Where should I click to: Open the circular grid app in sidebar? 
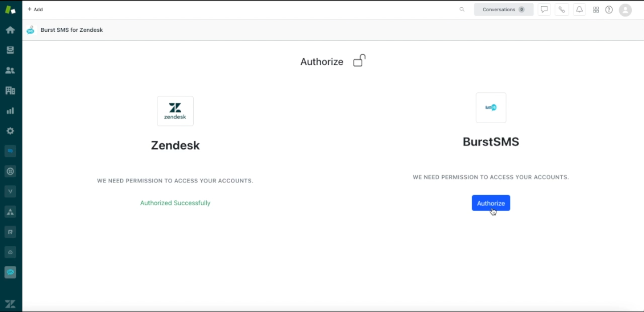coord(10,171)
